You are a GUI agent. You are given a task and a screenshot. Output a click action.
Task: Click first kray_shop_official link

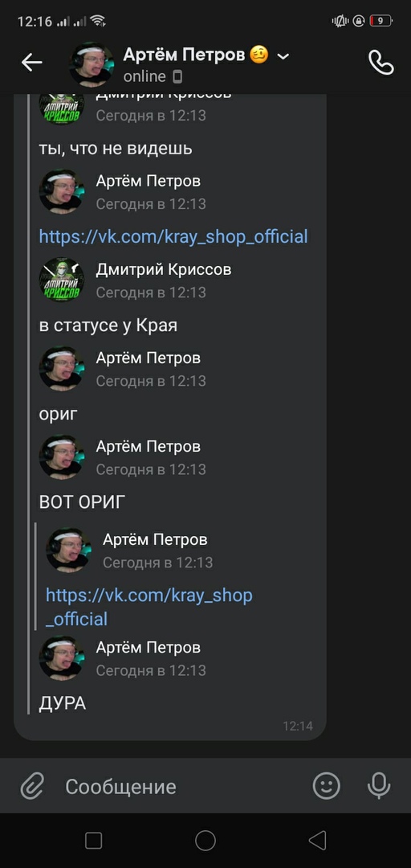click(x=173, y=236)
